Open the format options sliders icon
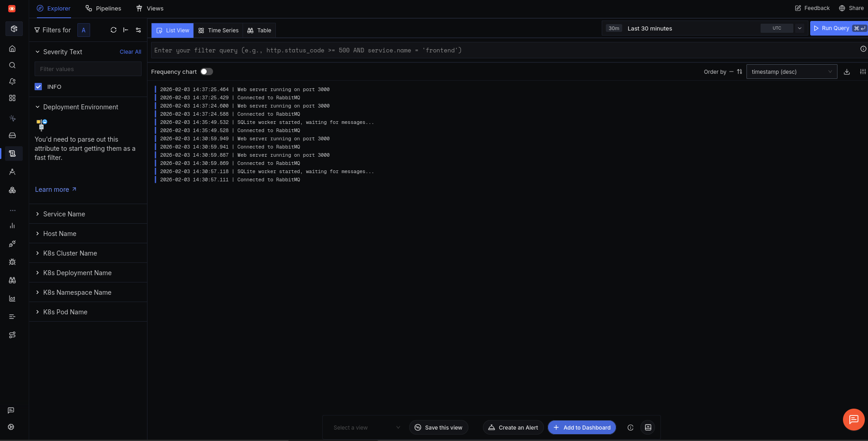The width and height of the screenshot is (868, 441). [863, 72]
